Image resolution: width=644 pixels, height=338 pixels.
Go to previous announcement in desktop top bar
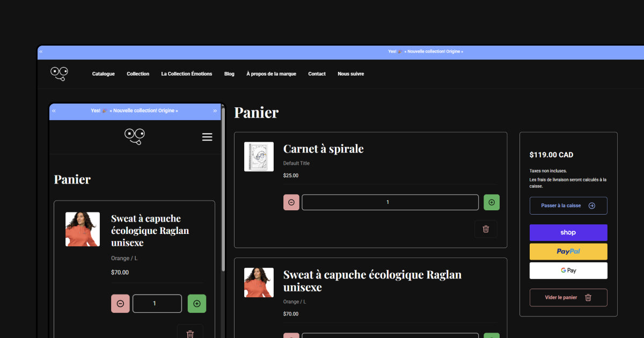(41, 52)
